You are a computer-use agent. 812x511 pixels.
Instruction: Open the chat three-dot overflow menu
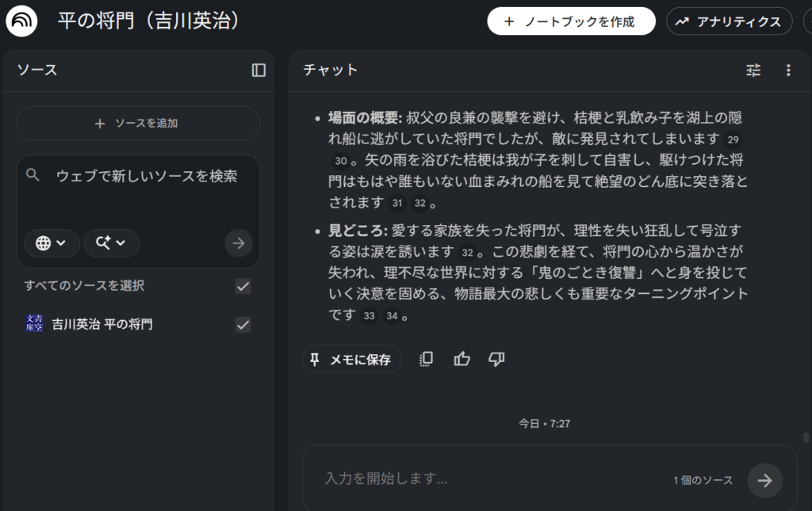(788, 71)
